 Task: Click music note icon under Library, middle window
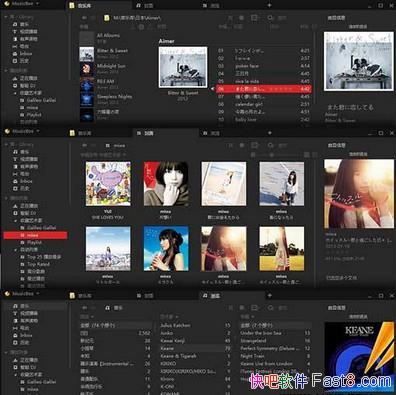pyautogui.click(x=15, y=152)
